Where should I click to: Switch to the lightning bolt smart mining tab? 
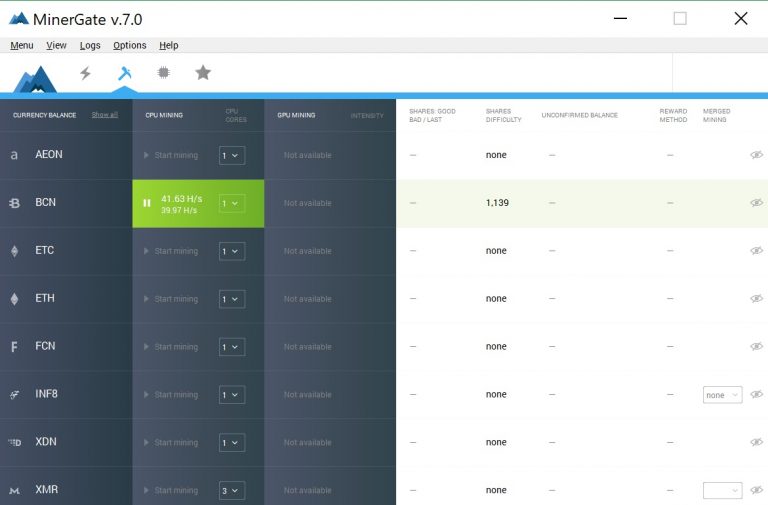[85, 73]
